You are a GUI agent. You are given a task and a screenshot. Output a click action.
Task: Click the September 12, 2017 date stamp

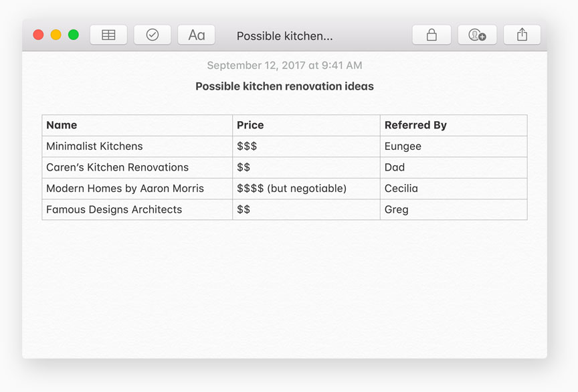pyautogui.click(x=284, y=66)
